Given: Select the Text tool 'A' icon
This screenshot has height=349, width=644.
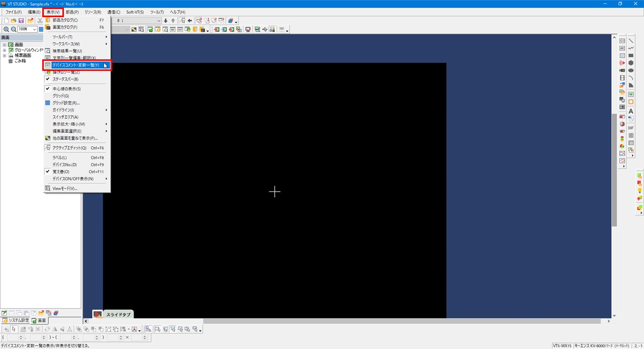Looking at the screenshot, I should (631, 111).
